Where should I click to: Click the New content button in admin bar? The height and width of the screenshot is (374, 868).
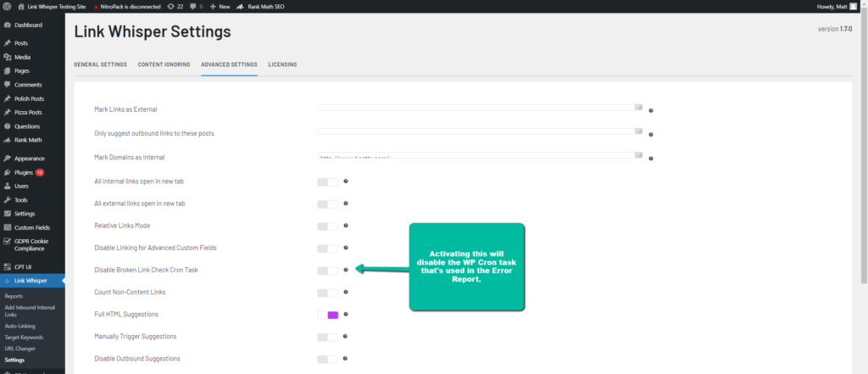(220, 7)
